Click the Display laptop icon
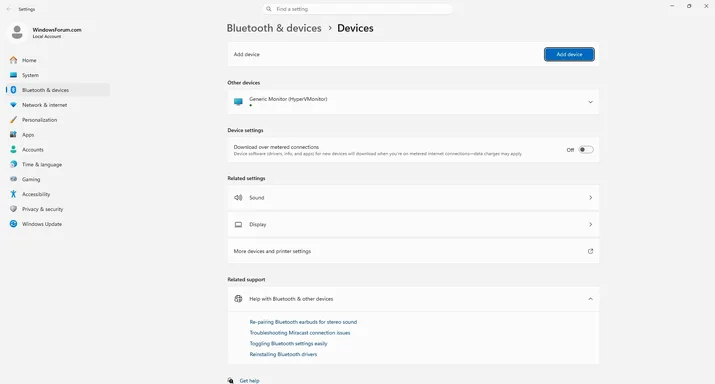The width and height of the screenshot is (715, 384). click(x=238, y=224)
